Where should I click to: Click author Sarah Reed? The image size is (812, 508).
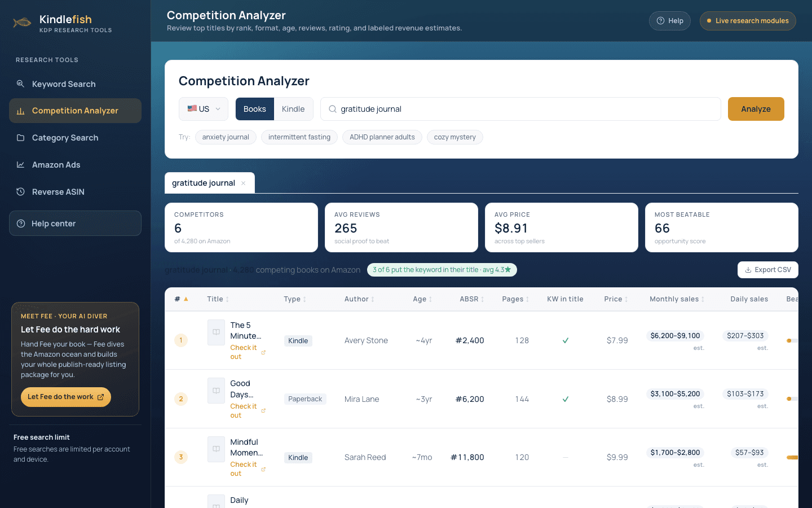click(365, 457)
